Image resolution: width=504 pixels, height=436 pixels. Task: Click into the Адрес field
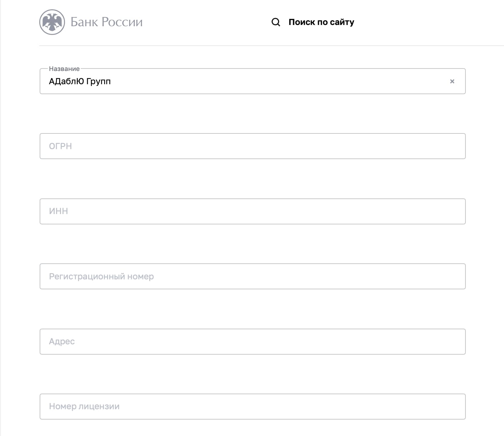(253, 341)
